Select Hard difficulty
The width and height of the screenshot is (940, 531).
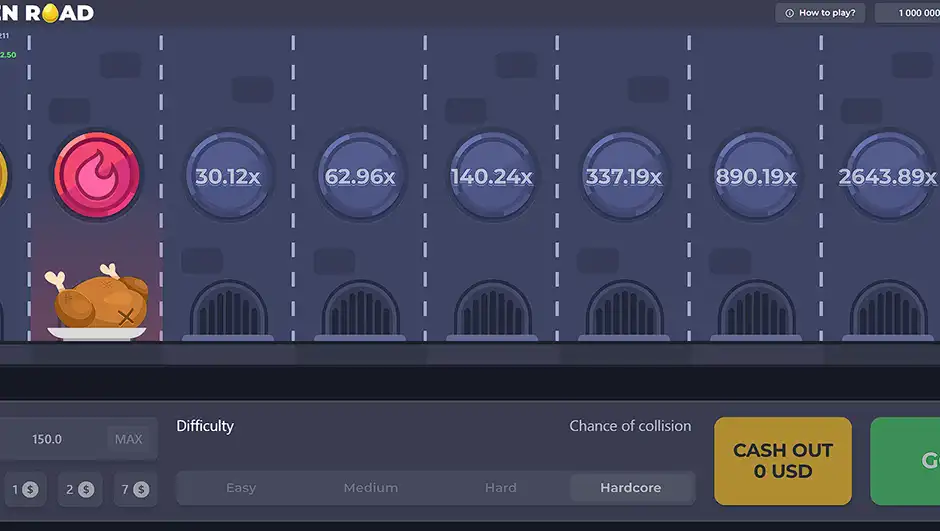tap(501, 488)
